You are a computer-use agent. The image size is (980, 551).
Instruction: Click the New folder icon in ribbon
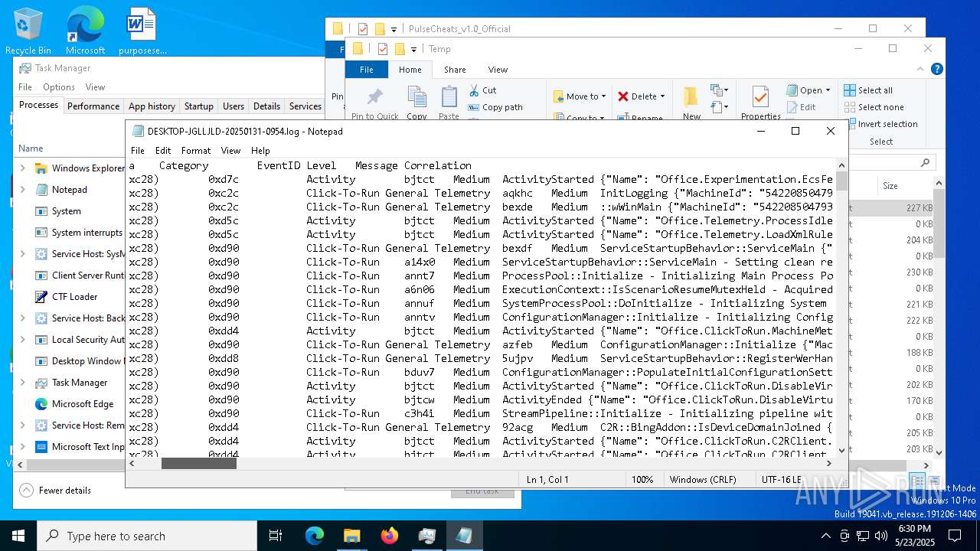coord(691,97)
